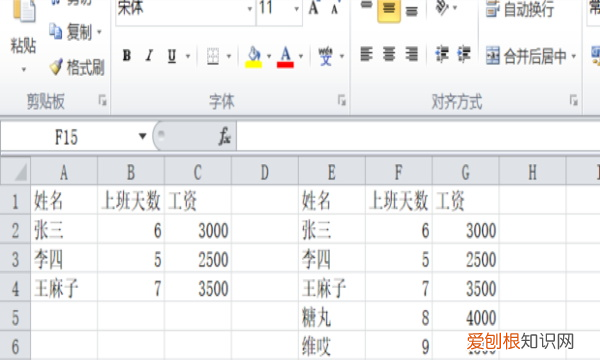Click cell F6 with value 9
This screenshot has height=360, width=600.
(x=399, y=345)
